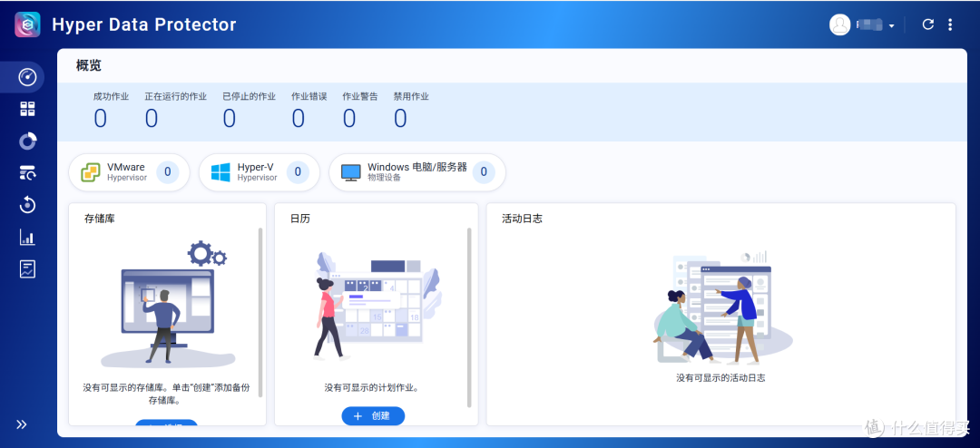This screenshot has width=980, height=448.
Task: Click the 成功作业 count
Action: (100, 118)
